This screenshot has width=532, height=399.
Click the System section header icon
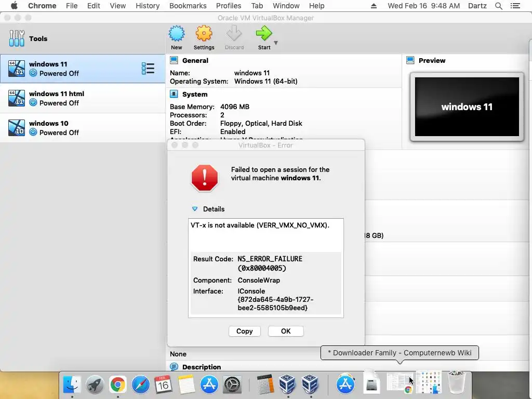(174, 94)
